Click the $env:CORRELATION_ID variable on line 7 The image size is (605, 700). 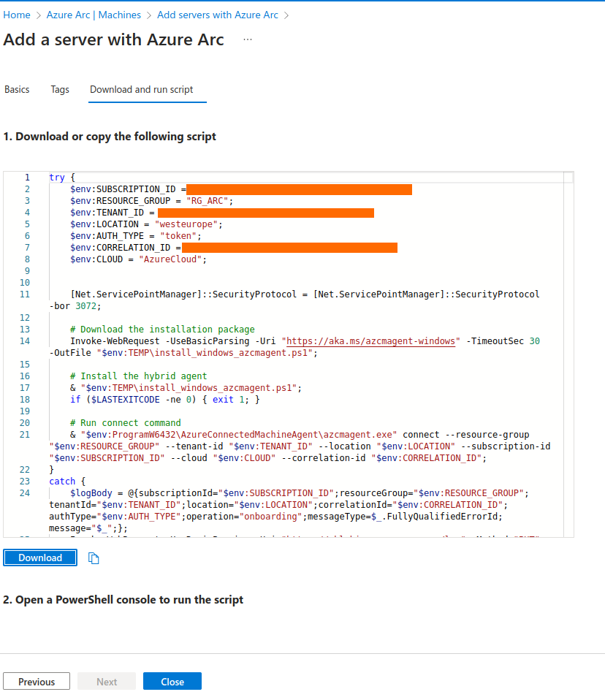coord(120,248)
